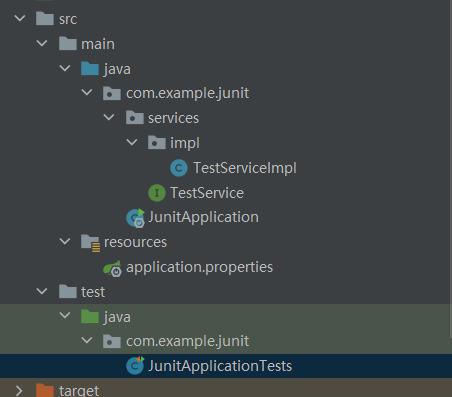Click the com.example.junit package icon under main
This screenshot has width=452, height=397.
tap(112, 93)
